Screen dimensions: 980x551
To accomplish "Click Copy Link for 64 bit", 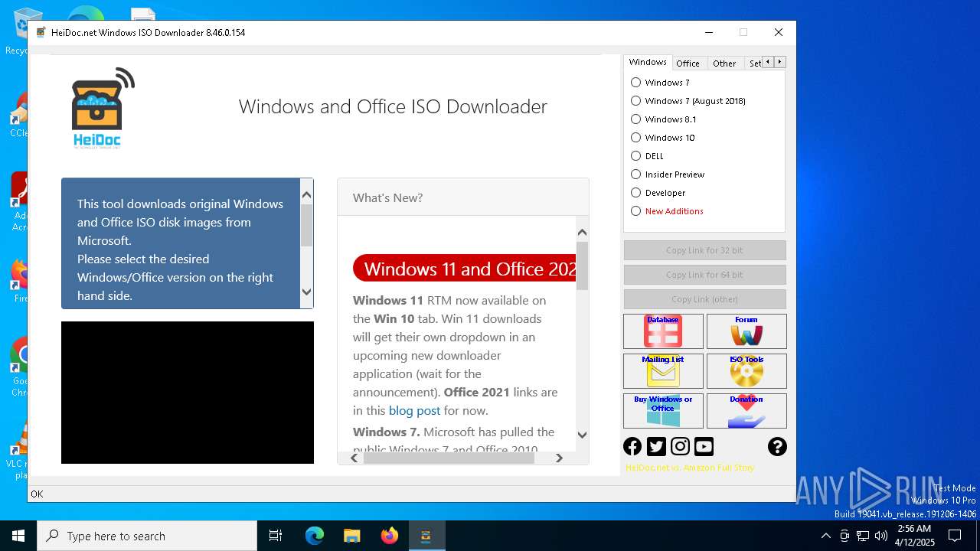I will (704, 275).
